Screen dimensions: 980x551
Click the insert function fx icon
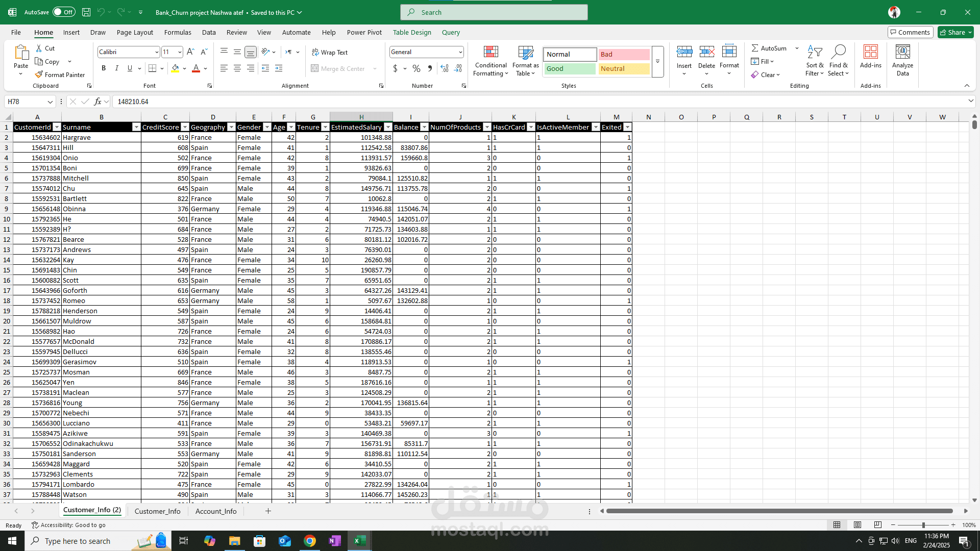pos(97,102)
